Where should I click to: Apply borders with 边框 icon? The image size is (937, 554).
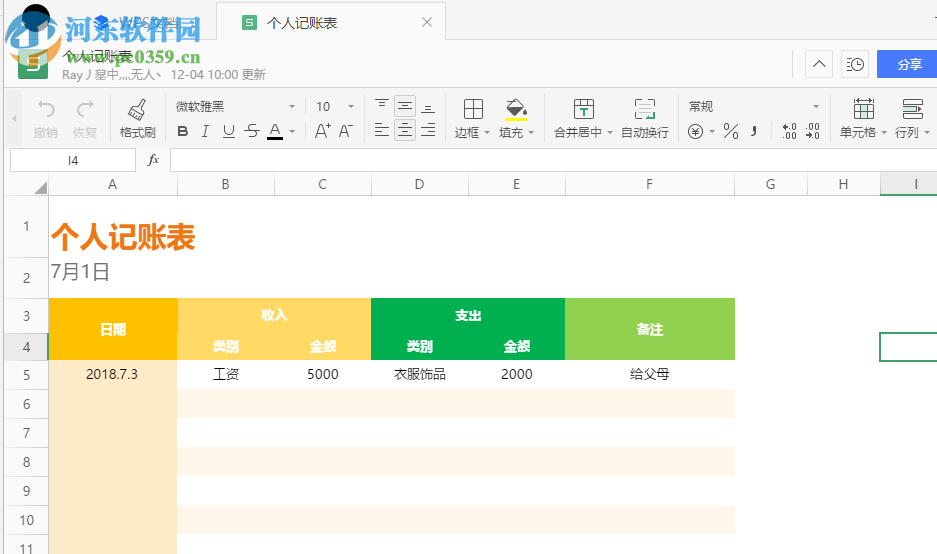click(473, 110)
